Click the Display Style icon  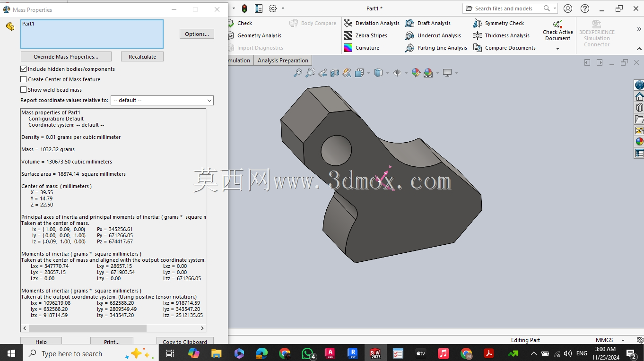pos(378,73)
